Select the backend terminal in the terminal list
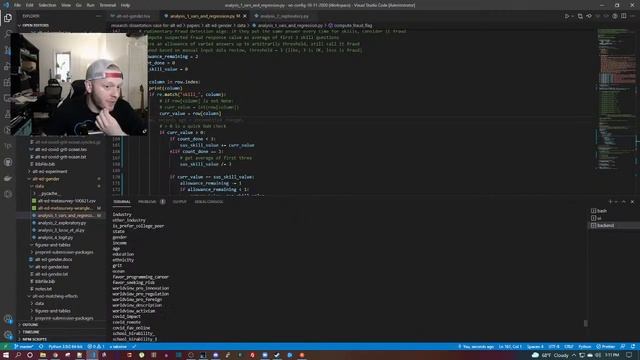This screenshot has width=640, height=360. pyautogui.click(x=614, y=225)
